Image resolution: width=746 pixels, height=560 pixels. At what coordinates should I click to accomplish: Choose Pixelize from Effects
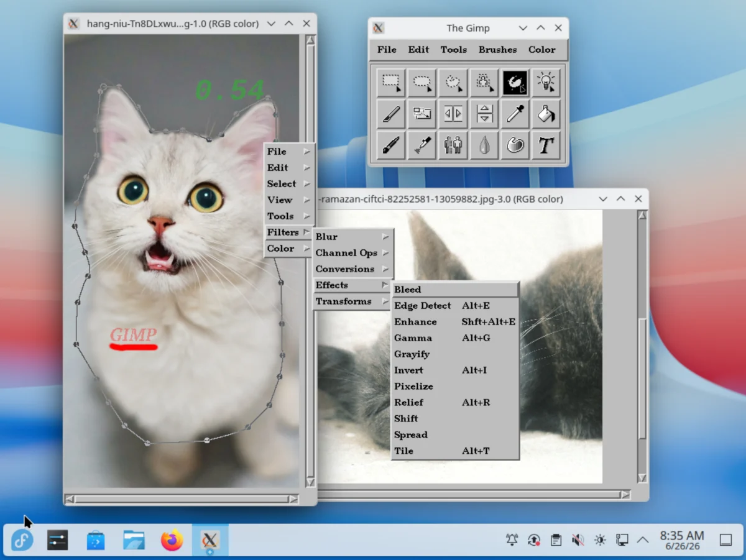coord(455,387)
